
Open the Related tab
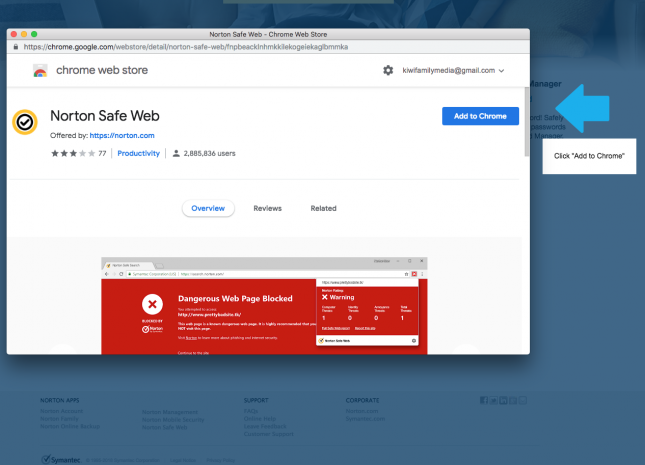[323, 208]
